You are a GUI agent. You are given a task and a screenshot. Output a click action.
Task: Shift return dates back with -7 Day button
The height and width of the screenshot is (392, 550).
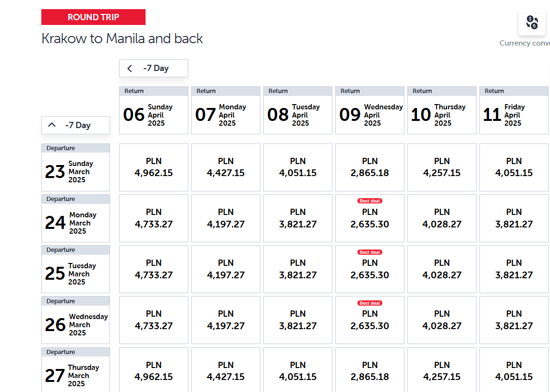point(154,68)
